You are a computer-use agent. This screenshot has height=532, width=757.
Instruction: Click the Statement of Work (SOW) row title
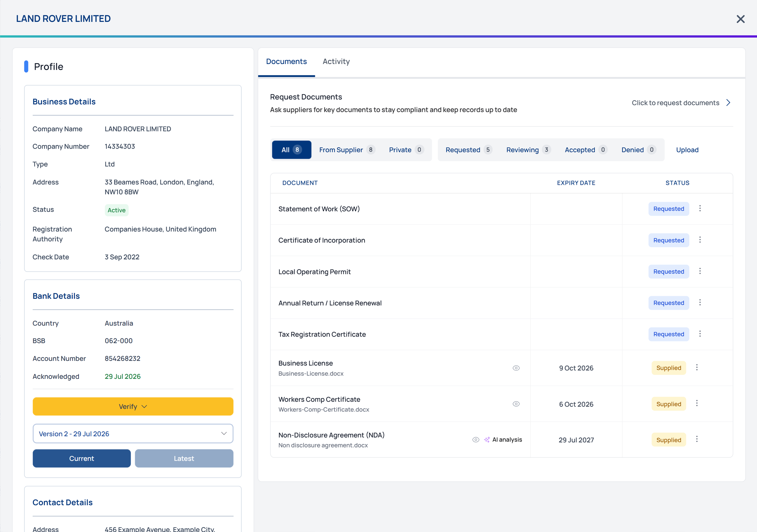[319, 209]
